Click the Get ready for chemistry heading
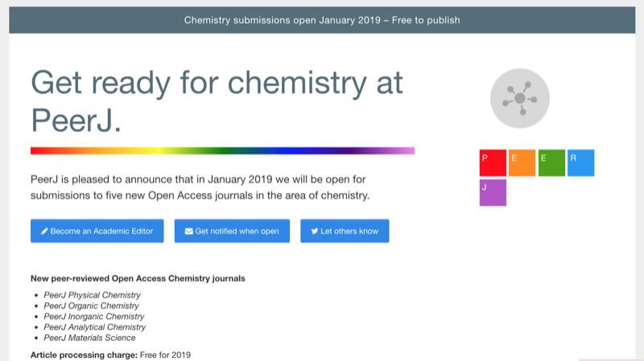This screenshot has height=361, width=644. click(x=217, y=101)
